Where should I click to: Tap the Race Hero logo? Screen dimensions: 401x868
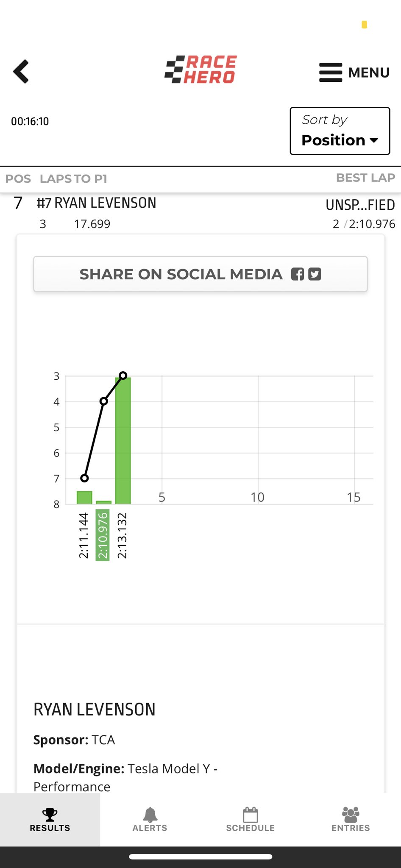[200, 70]
